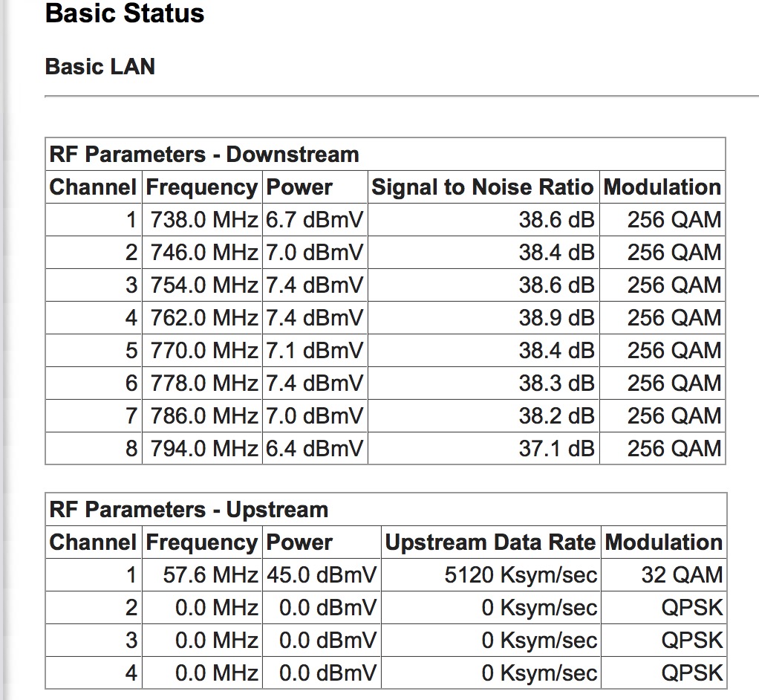Click the Upstream Data Rate column header
The height and width of the screenshot is (700, 759).
click(x=490, y=542)
